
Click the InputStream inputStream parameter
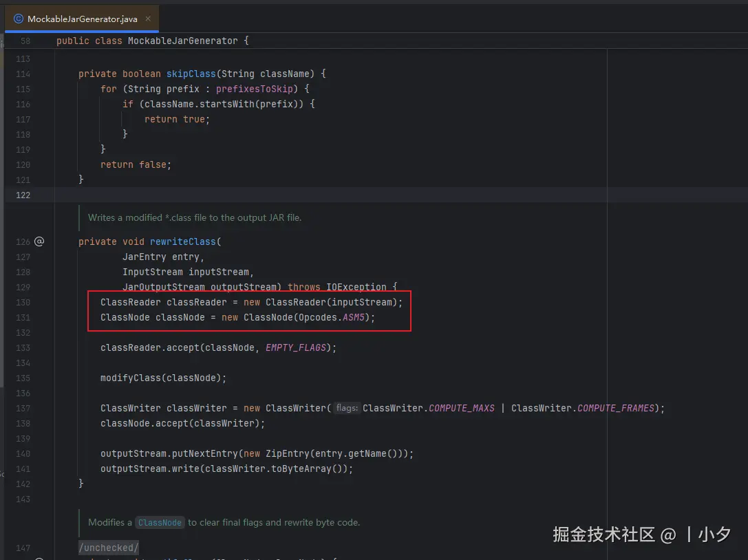188,272
